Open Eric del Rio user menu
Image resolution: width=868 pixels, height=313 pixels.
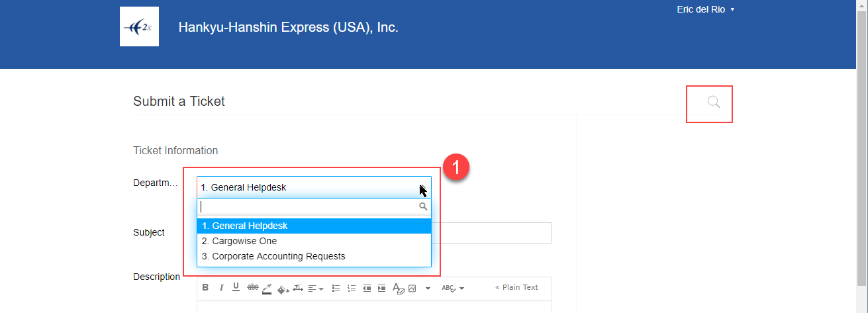click(x=706, y=9)
